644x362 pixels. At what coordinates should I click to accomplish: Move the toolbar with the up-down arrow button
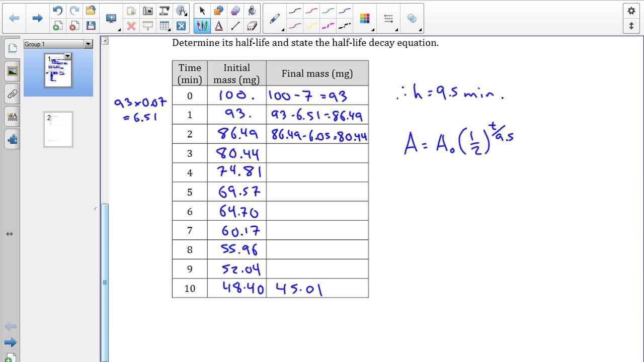(x=631, y=26)
